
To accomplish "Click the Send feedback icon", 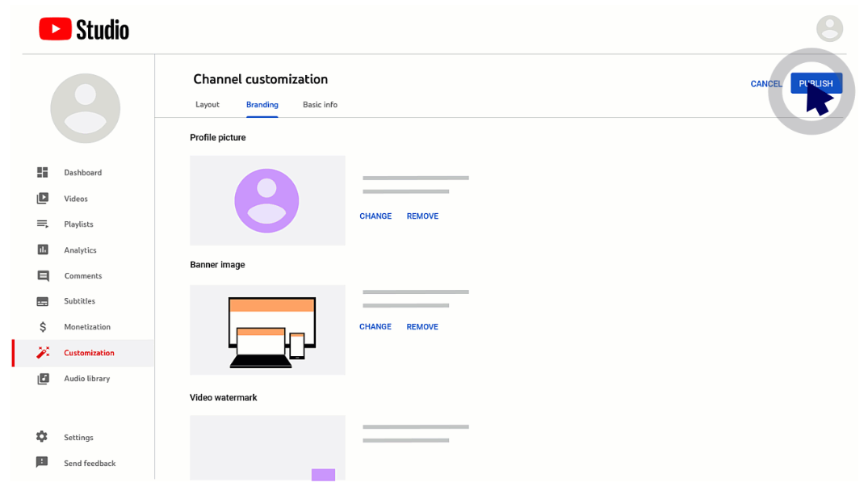I will (42, 463).
